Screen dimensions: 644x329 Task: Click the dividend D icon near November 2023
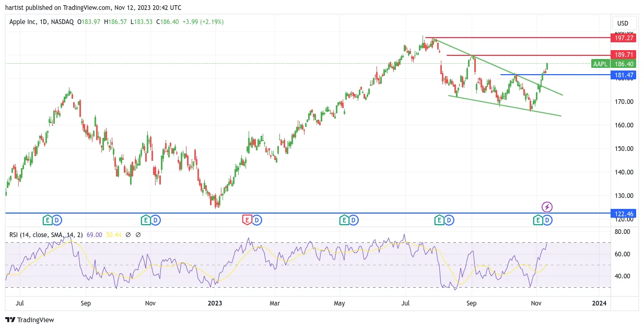tap(547, 220)
